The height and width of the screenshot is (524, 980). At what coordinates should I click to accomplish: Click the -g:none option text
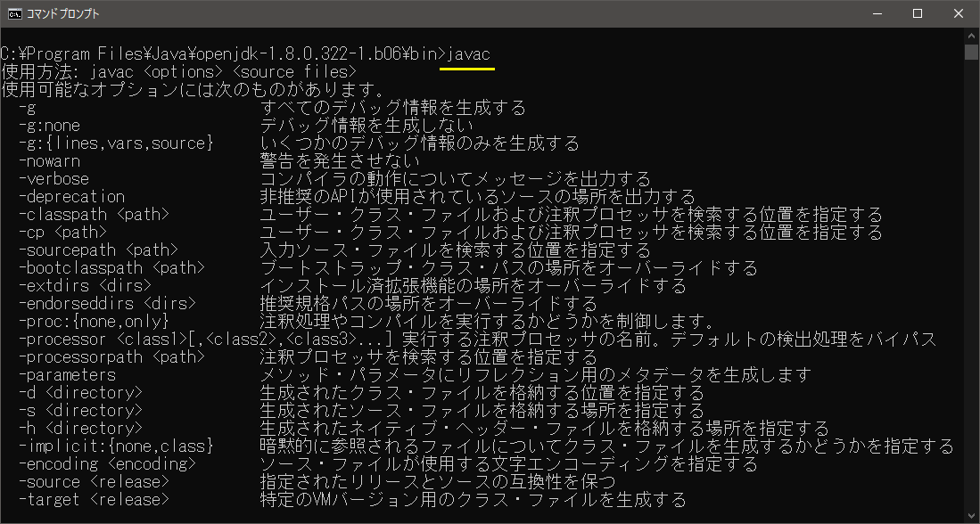(x=49, y=126)
